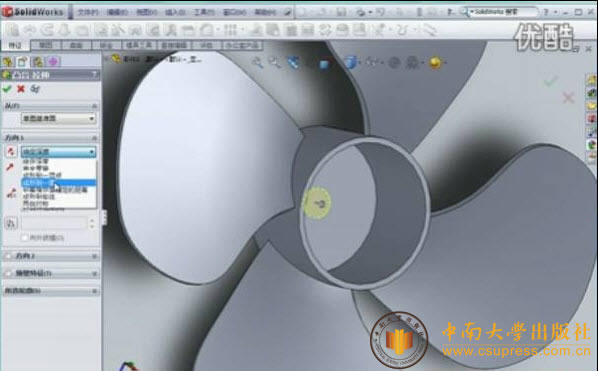Toggle the draft on/off button
Screen dimensions: 598x371
tap(11, 223)
